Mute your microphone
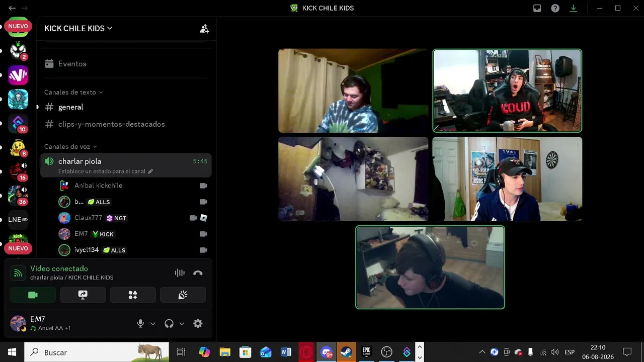The height and width of the screenshot is (362, 644). tap(141, 324)
